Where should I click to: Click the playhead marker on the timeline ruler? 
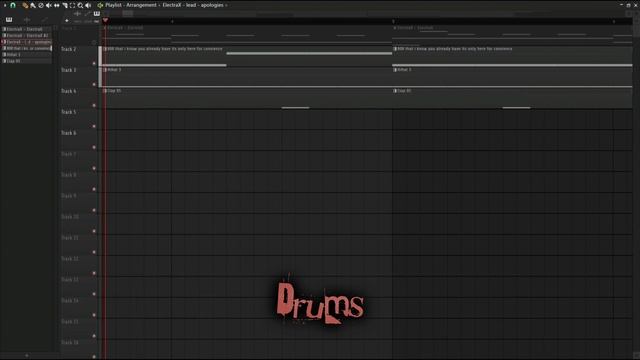[105, 20]
